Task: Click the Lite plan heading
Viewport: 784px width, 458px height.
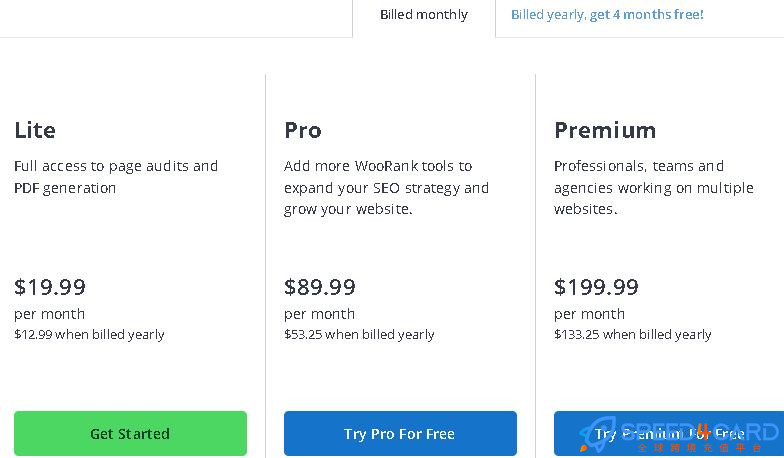Action: (x=35, y=130)
